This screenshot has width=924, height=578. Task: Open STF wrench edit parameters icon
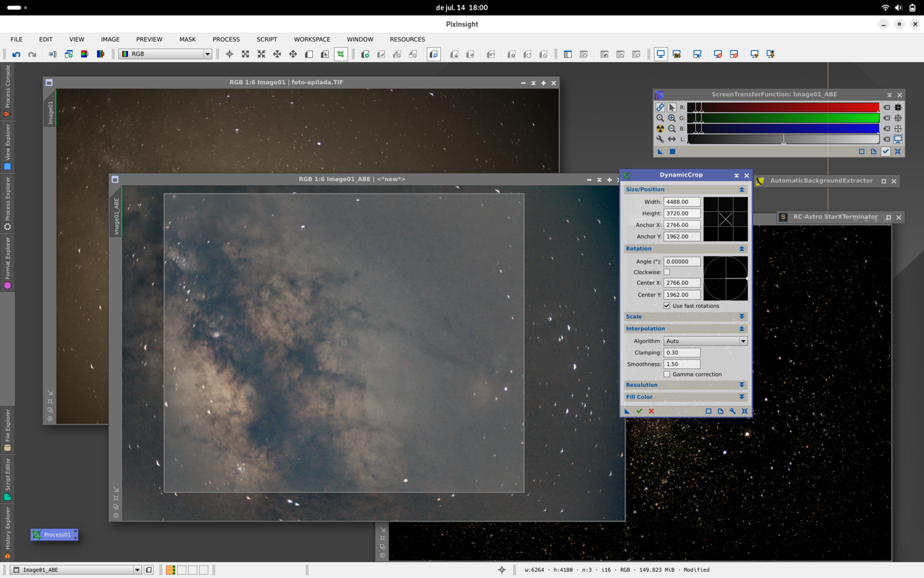point(660,139)
